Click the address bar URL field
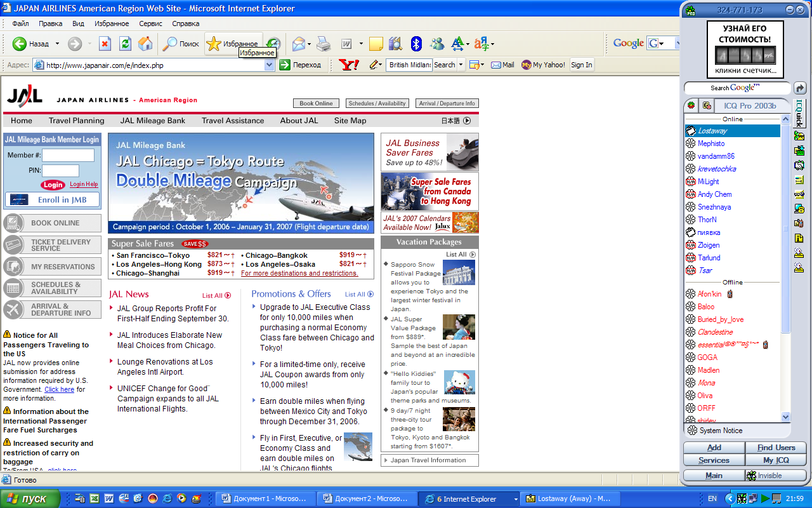The height and width of the screenshot is (508, 812). [154, 65]
